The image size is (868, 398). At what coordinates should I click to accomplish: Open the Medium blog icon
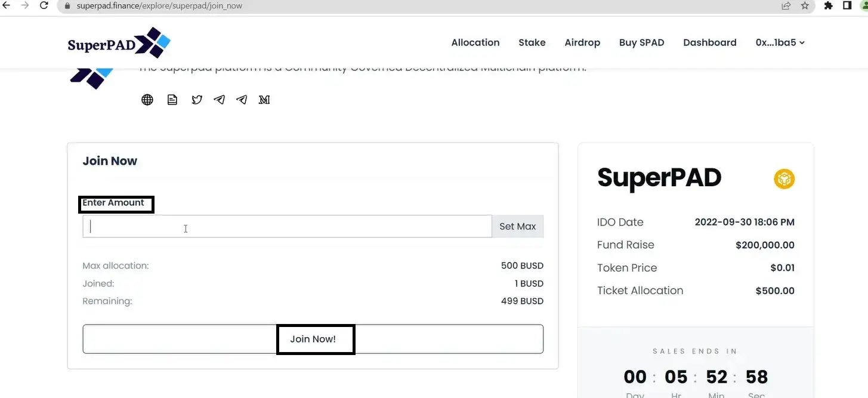tap(264, 100)
